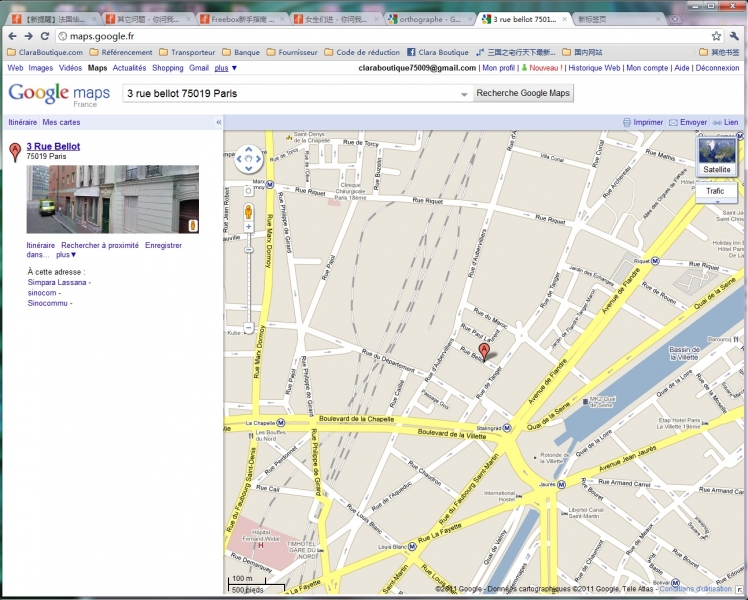Click the zoom slider handle
The image size is (748, 600).
pos(249,250)
